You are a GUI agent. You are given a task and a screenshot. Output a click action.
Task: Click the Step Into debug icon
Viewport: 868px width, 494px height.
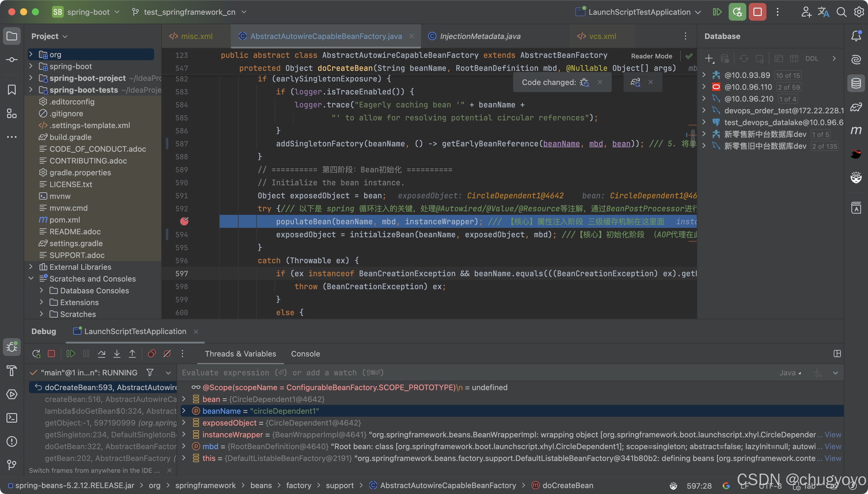[117, 354]
